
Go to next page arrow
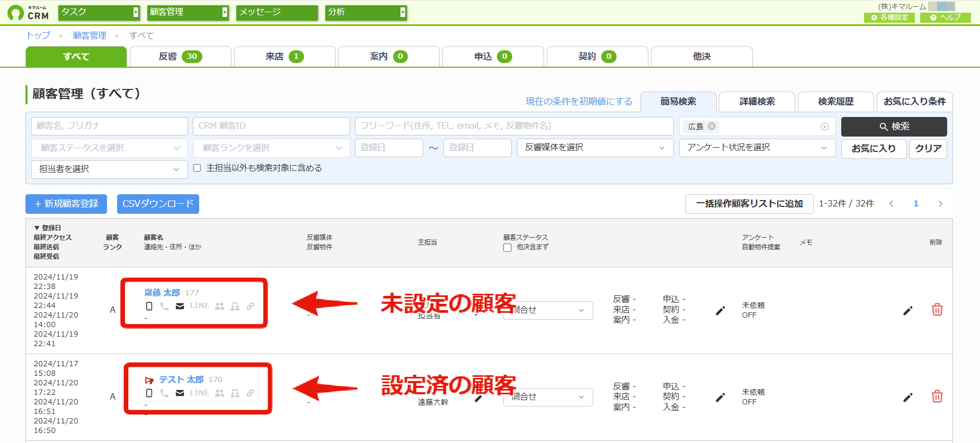point(940,204)
